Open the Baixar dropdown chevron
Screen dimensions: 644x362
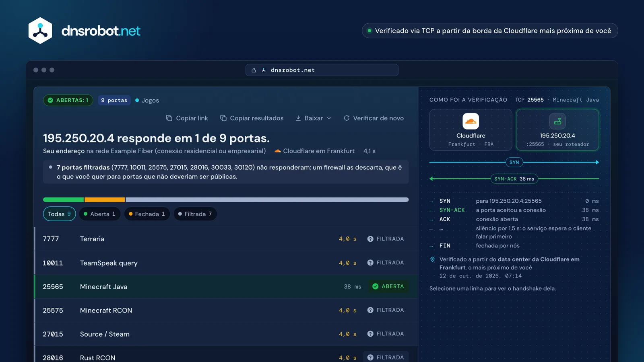(329, 118)
